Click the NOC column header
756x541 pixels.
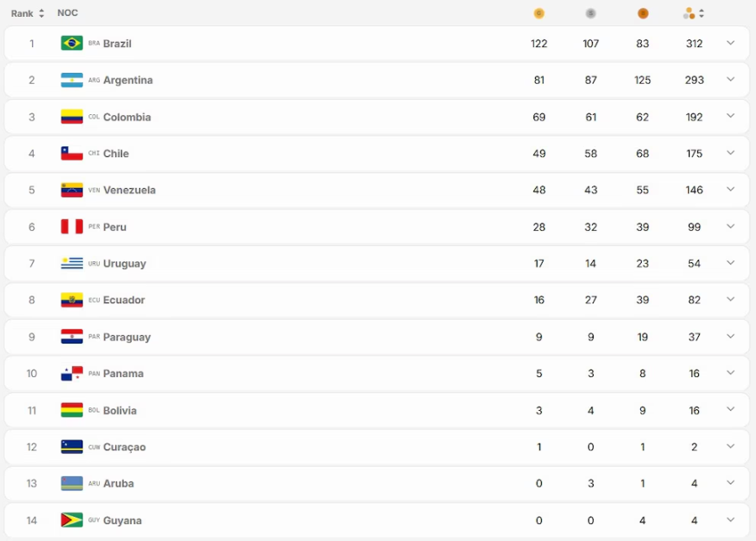[67, 13]
